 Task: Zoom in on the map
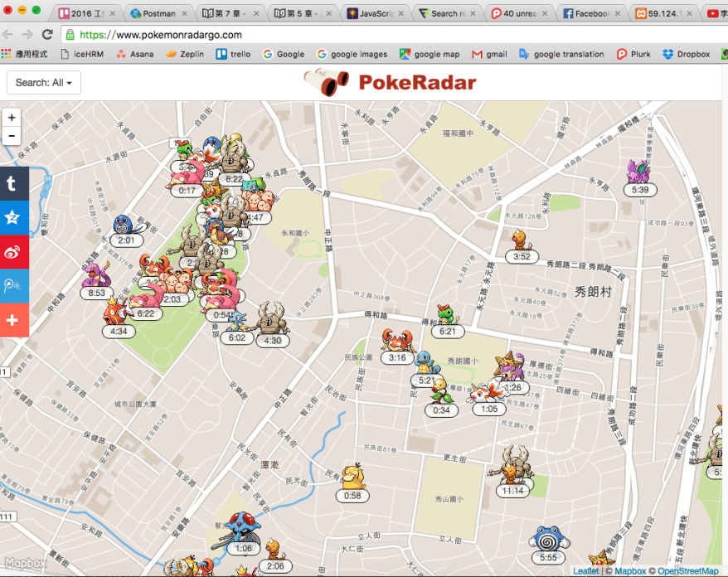tap(12, 118)
